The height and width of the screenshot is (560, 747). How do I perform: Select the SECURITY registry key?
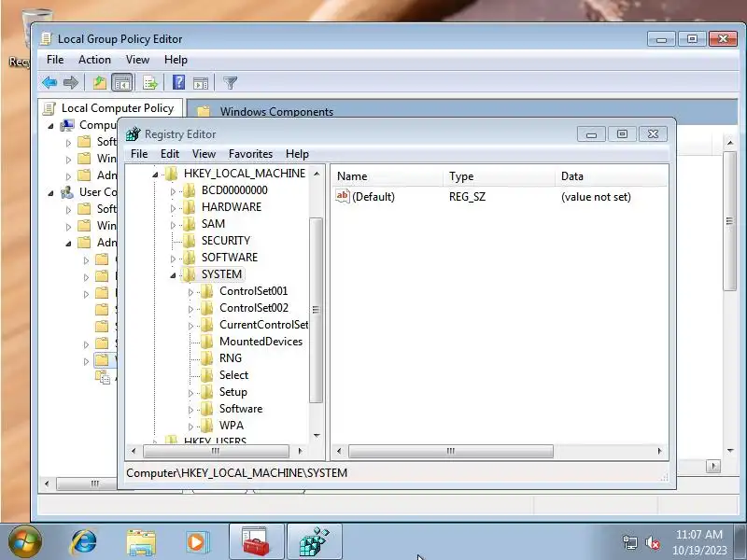[x=226, y=241]
